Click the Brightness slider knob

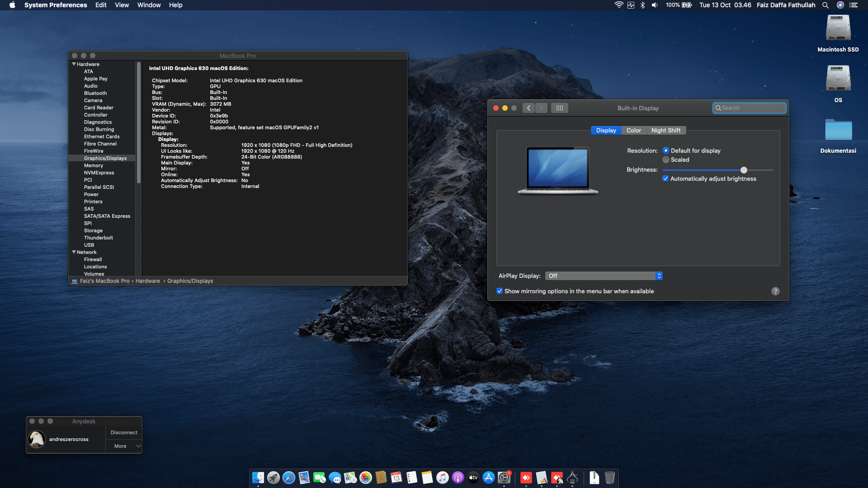tap(744, 170)
